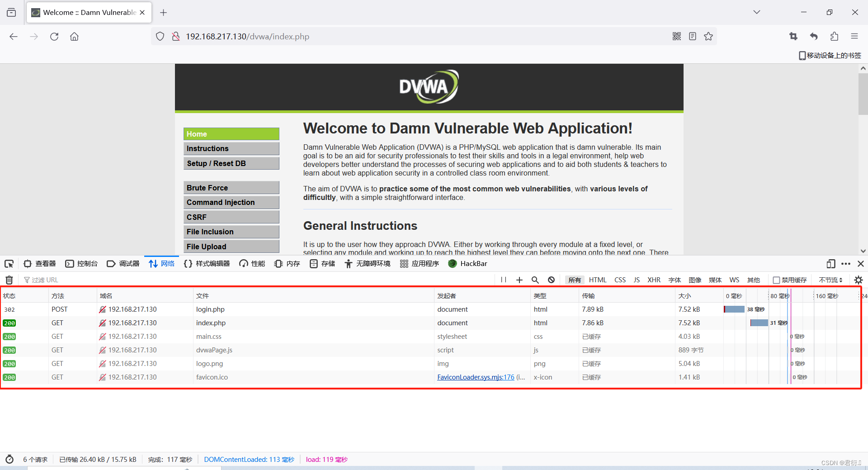Filter requests by CSS
The width and height of the screenshot is (868, 470).
[x=620, y=280]
